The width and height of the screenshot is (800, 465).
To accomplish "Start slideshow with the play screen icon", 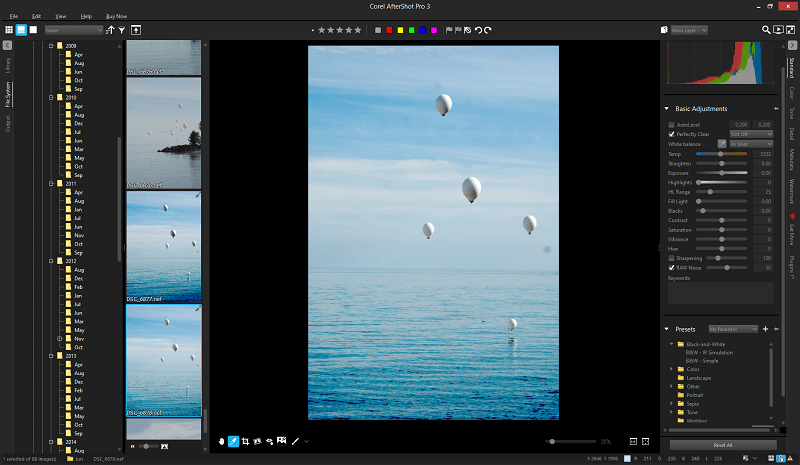I will 778,30.
